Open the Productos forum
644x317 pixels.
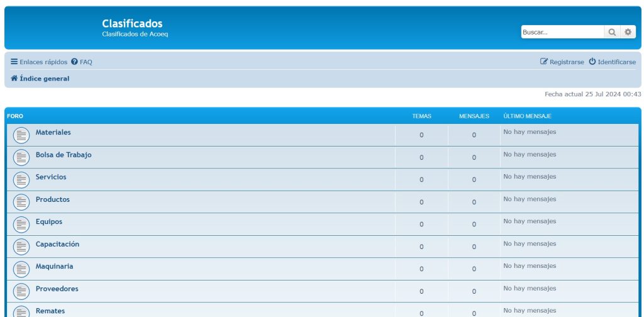[x=53, y=199]
